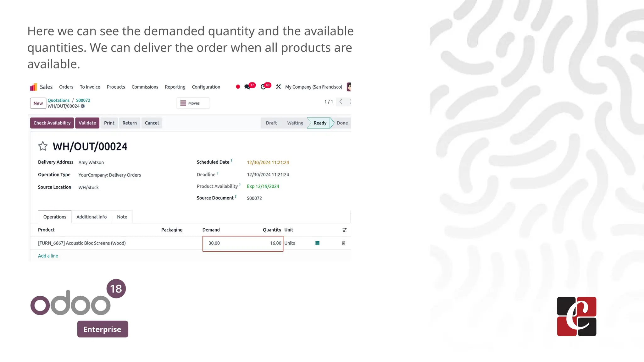Screen dimensions: 644x362
Task: Show Product Availability help mark
Action: point(240,185)
